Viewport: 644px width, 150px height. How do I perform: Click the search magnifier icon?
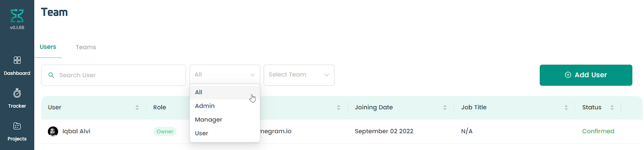tap(51, 75)
